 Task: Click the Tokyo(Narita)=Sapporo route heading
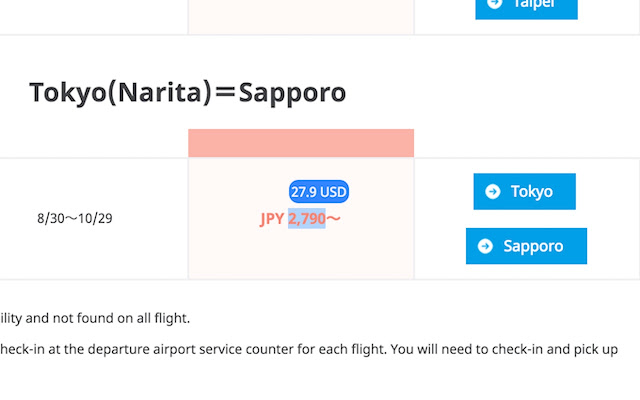(x=187, y=93)
